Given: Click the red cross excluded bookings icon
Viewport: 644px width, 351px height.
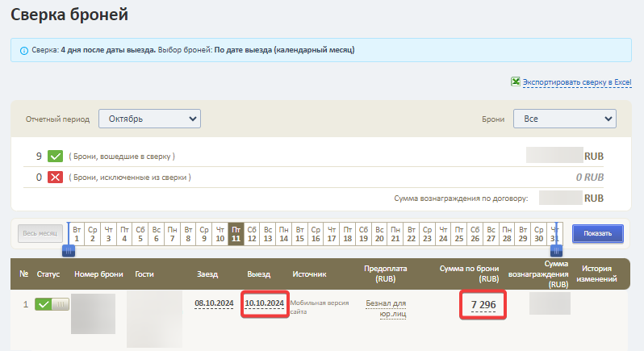Looking at the screenshot, I should point(55,178).
